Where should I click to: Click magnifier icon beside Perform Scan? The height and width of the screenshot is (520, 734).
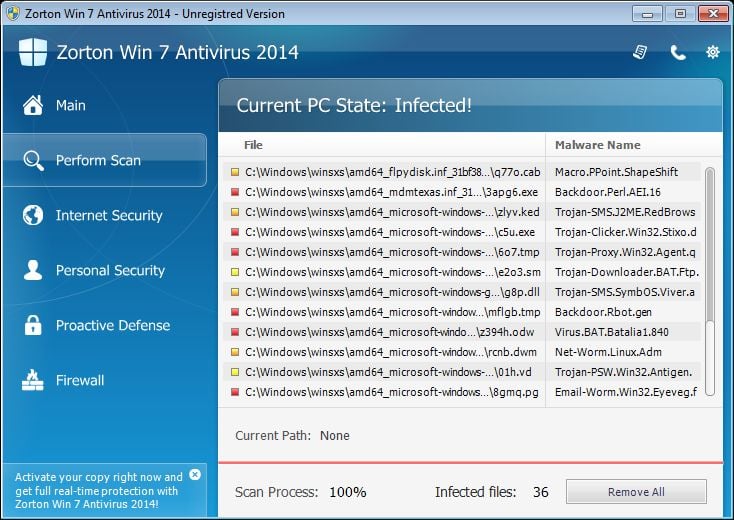(x=33, y=161)
